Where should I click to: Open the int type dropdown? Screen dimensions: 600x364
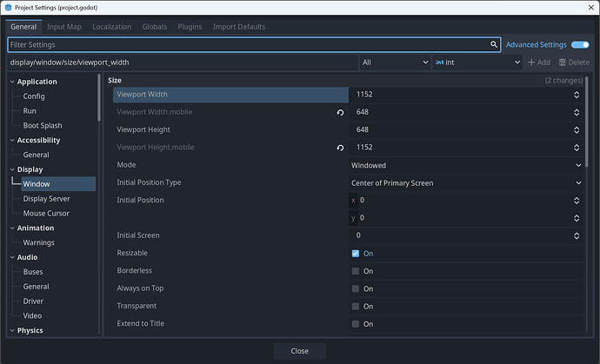coord(477,63)
